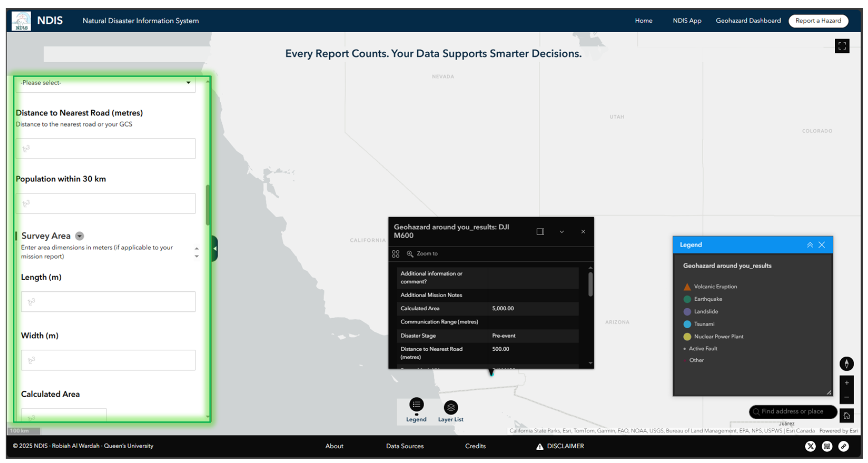The height and width of the screenshot is (463, 868).
Task: Dock the popup panel icon
Action: pos(540,232)
